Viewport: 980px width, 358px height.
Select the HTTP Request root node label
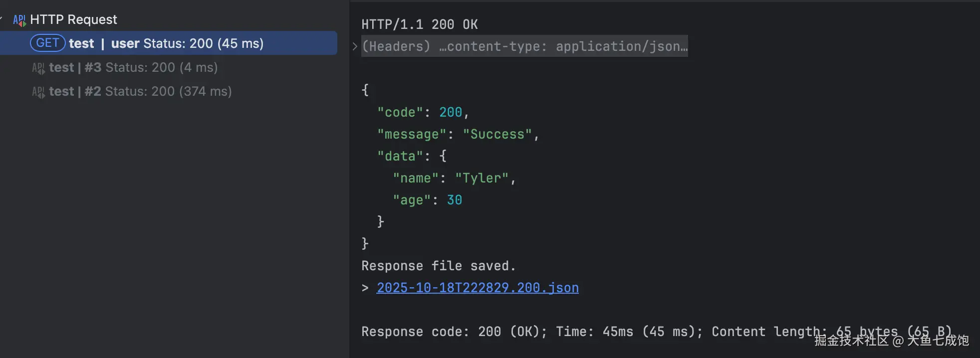[x=73, y=19]
